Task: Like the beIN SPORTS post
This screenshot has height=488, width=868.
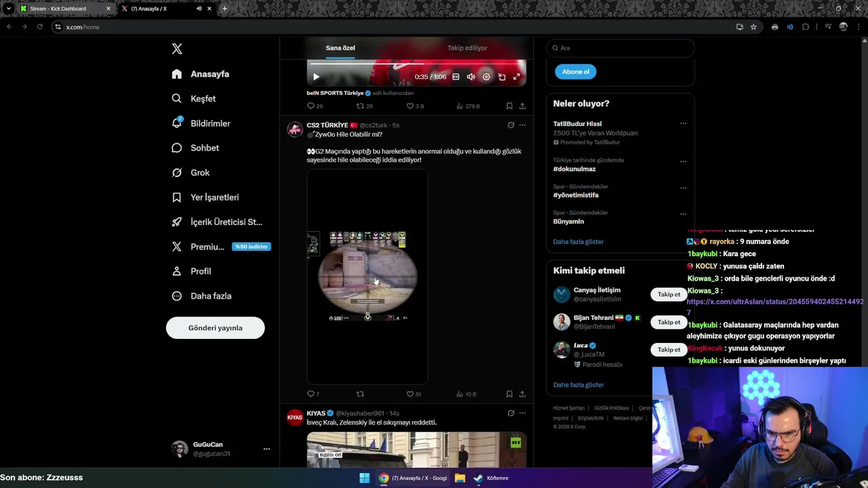Action: [415, 106]
